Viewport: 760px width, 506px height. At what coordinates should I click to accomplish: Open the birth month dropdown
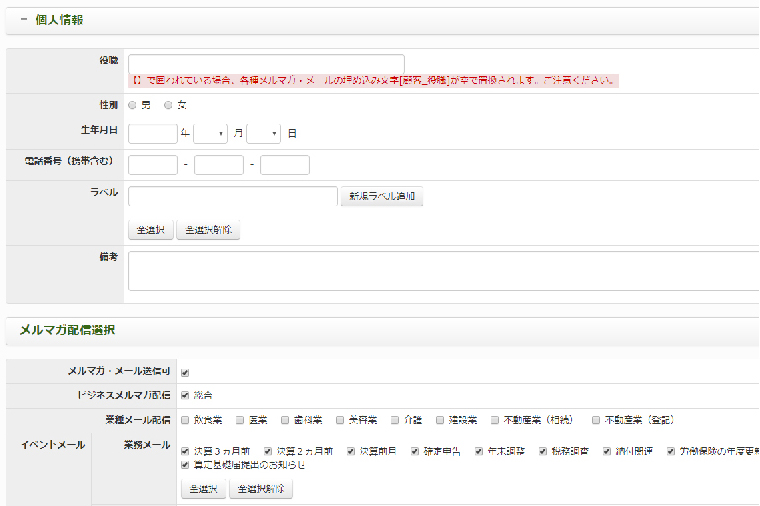pos(210,134)
